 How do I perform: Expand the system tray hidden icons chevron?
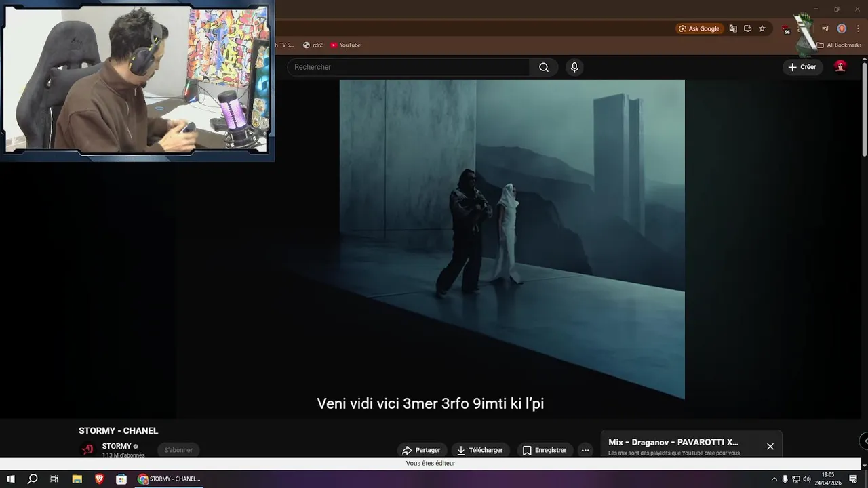coord(774,479)
